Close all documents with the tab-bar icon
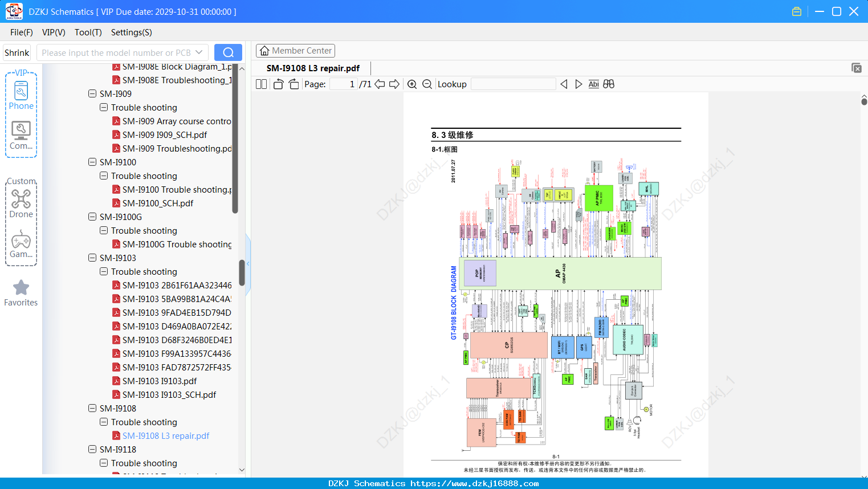 click(x=857, y=68)
